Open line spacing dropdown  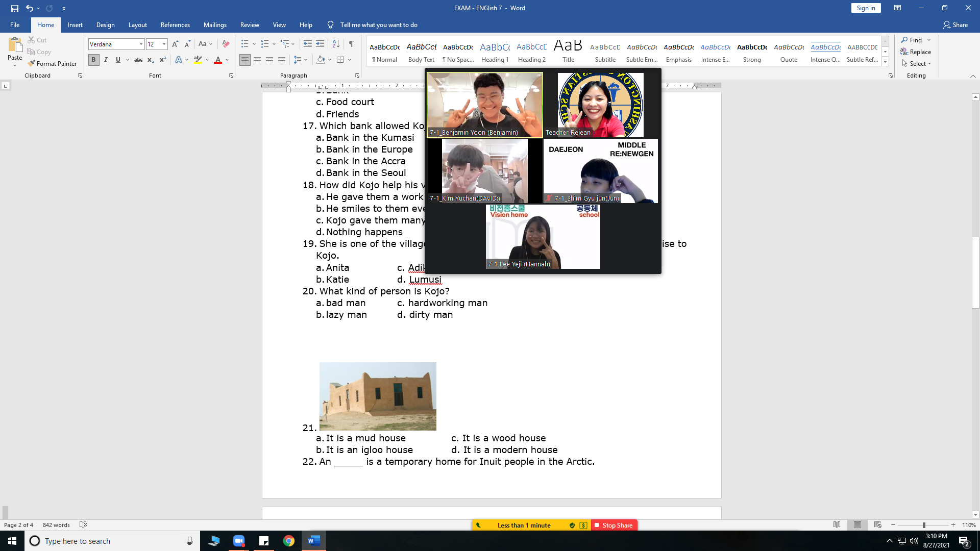[x=300, y=60]
